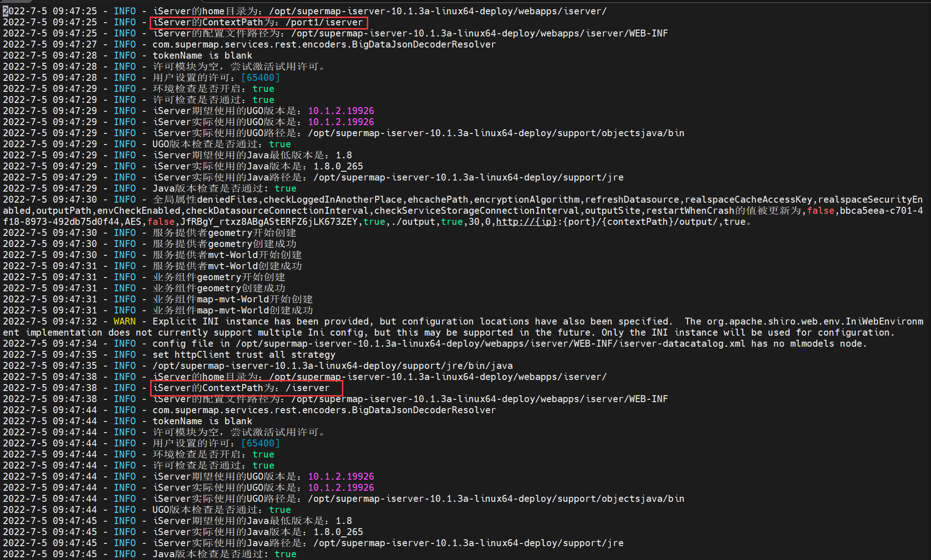Click '许可检查是否通过' true at 09:47:44
This screenshot has width=931, height=560.
tap(263, 465)
